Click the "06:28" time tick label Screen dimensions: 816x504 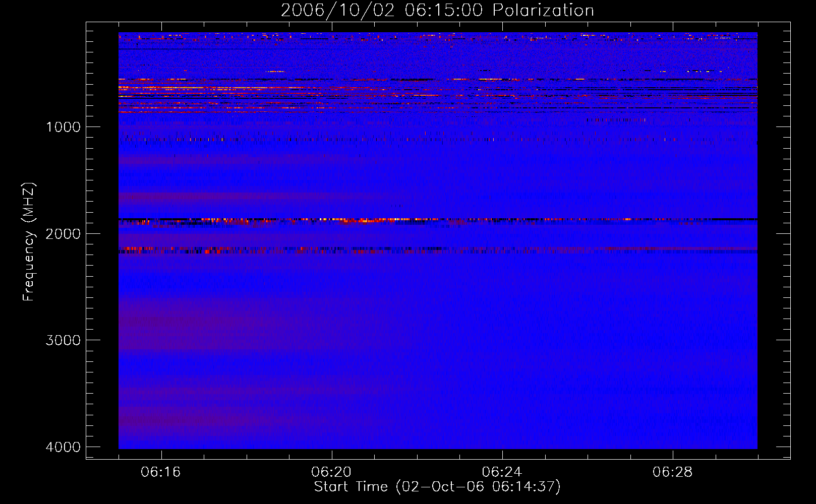672,472
